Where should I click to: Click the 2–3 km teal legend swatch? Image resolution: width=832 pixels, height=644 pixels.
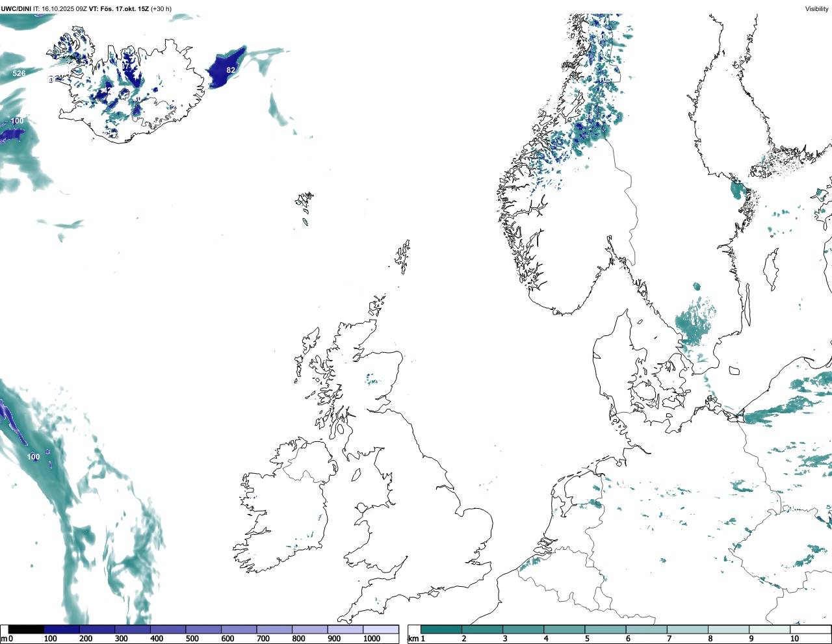pyautogui.click(x=482, y=629)
